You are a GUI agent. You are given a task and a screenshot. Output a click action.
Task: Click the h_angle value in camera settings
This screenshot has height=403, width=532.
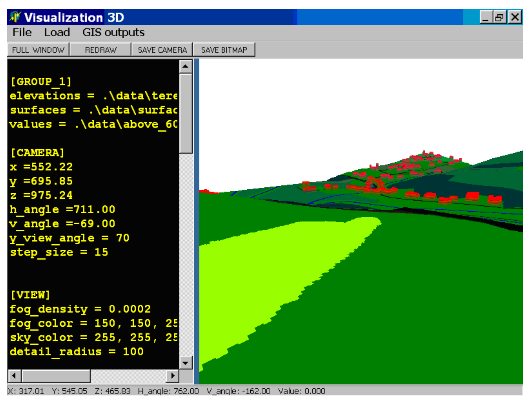tap(94, 209)
